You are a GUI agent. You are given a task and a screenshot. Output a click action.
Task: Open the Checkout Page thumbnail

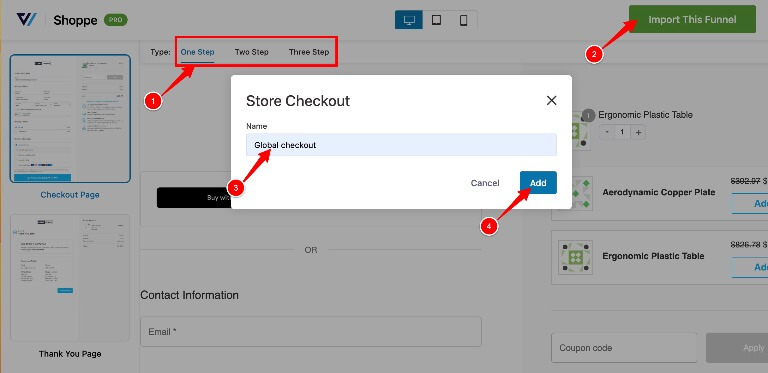coord(70,118)
